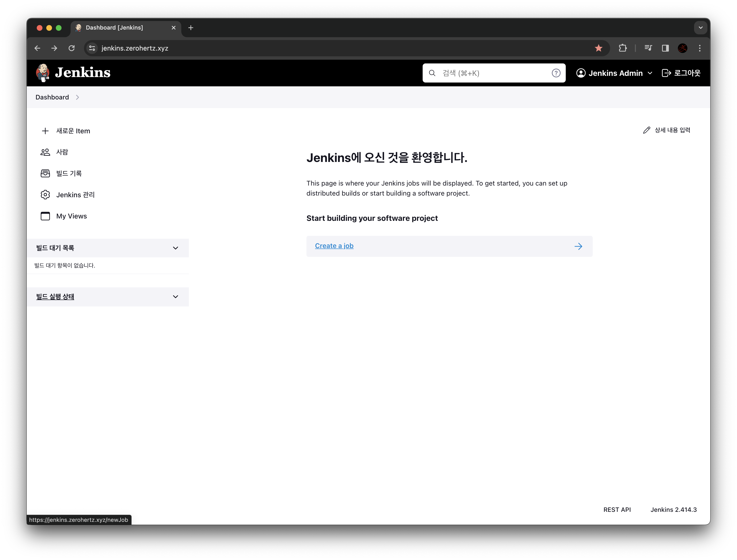Close the Dashboard [Jenkins] tab

(173, 28)
